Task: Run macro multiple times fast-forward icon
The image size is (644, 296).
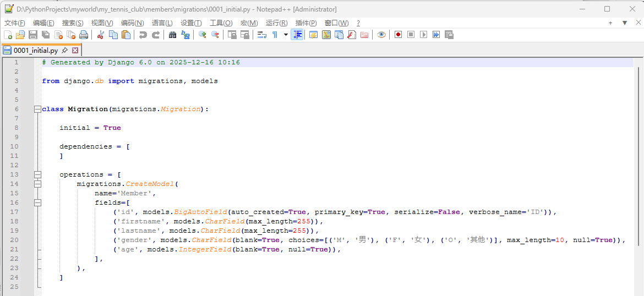Action: click(x=436, y=35)
